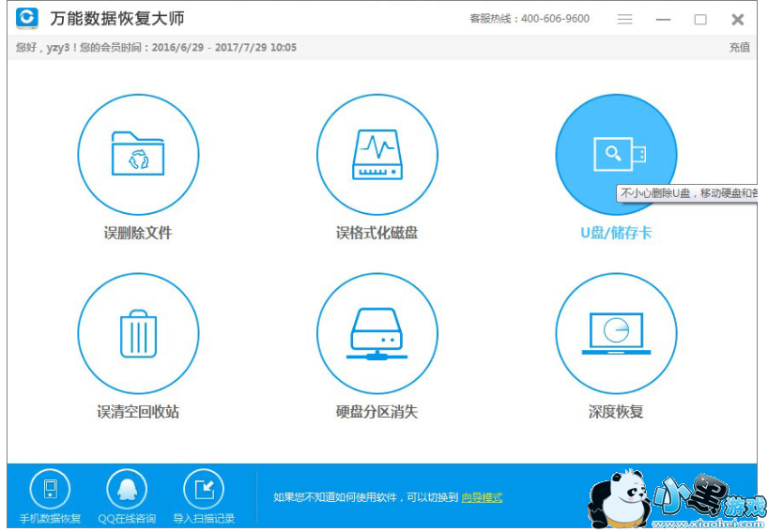The image size is (768, 532).
Task: Click the QQ在线咨询 penguin icon
Action: (126, 489)
